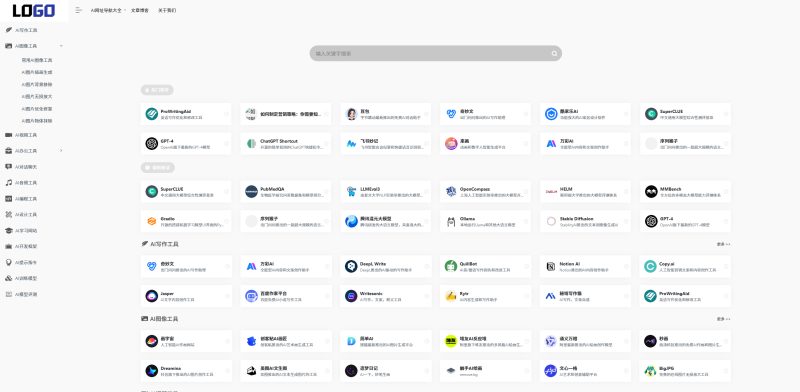800x392 pixels.
Task: Click the Ollama llama icon
Action: point(451,221)
